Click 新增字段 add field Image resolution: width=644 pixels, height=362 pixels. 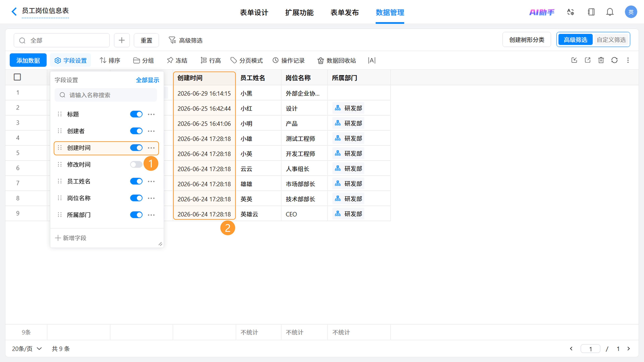71,238
